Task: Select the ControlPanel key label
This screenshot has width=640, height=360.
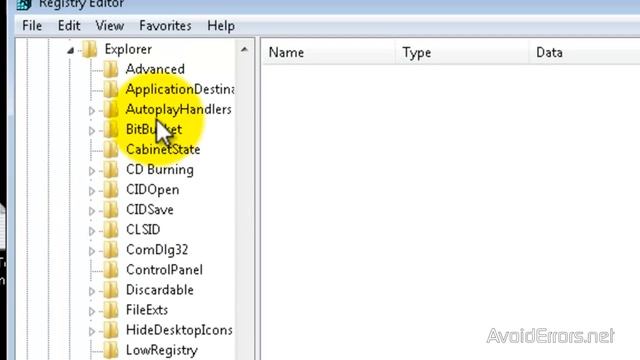Action: pyautogui.click(x=164, y=269)
